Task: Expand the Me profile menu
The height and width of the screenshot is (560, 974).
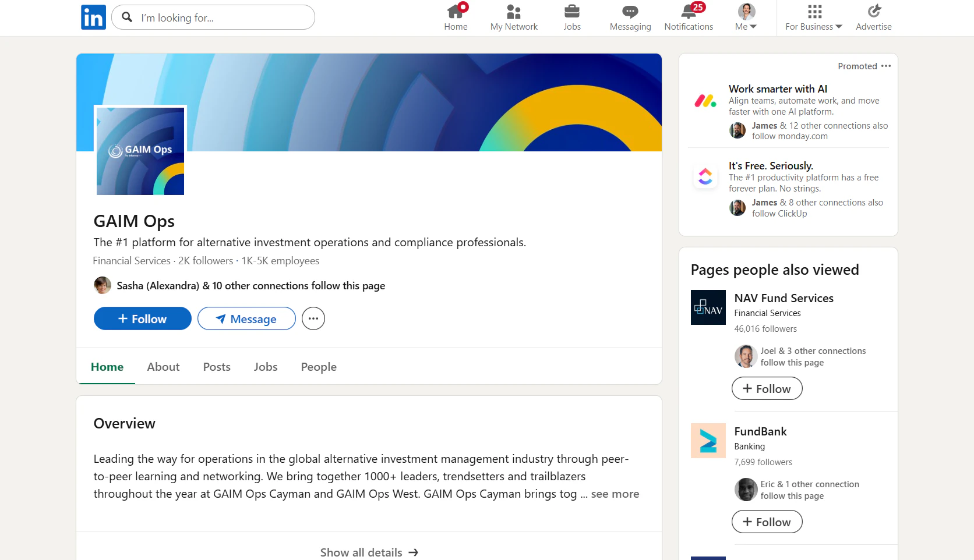Action: click(746, 17)
